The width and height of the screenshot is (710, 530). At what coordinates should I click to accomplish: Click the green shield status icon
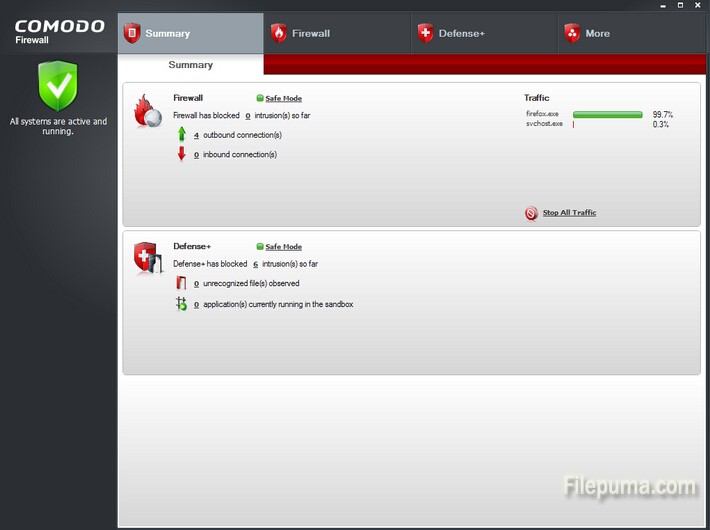[x=57, y=86]
